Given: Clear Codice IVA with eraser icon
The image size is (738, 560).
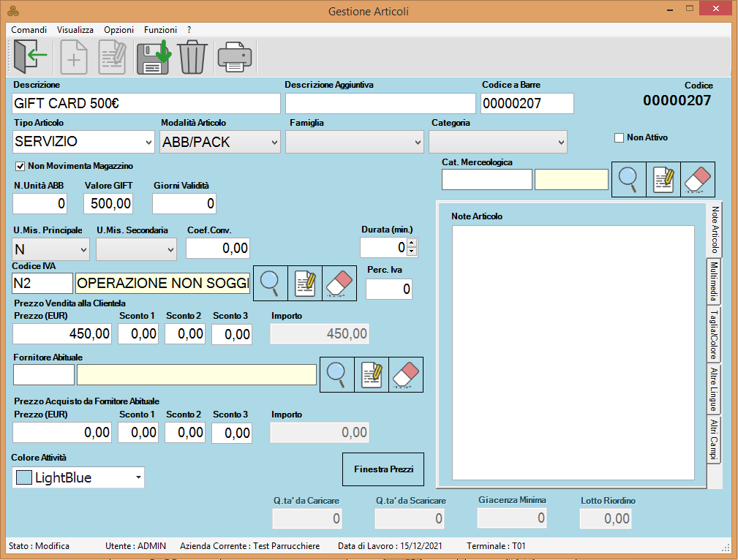Looking at the screenshot, I should [339, 283].
